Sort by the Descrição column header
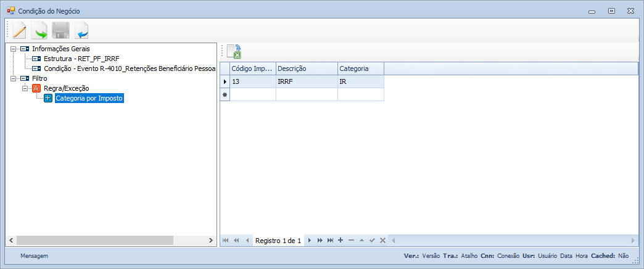 [306, 68]
